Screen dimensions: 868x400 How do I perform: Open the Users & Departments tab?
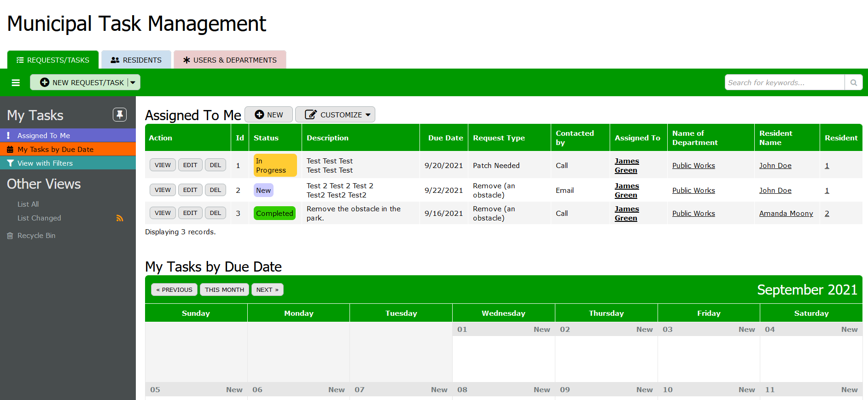tap(230, 60)
